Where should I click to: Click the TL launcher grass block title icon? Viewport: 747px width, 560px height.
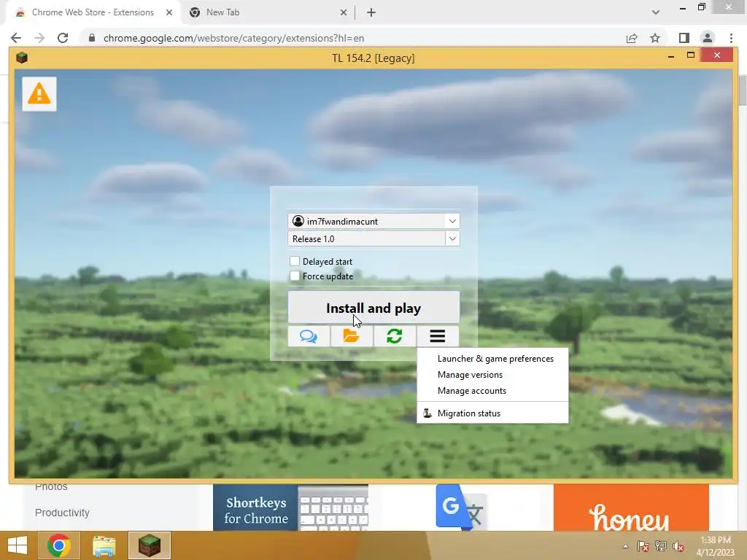pyautogui.click(x=22, y=58)
